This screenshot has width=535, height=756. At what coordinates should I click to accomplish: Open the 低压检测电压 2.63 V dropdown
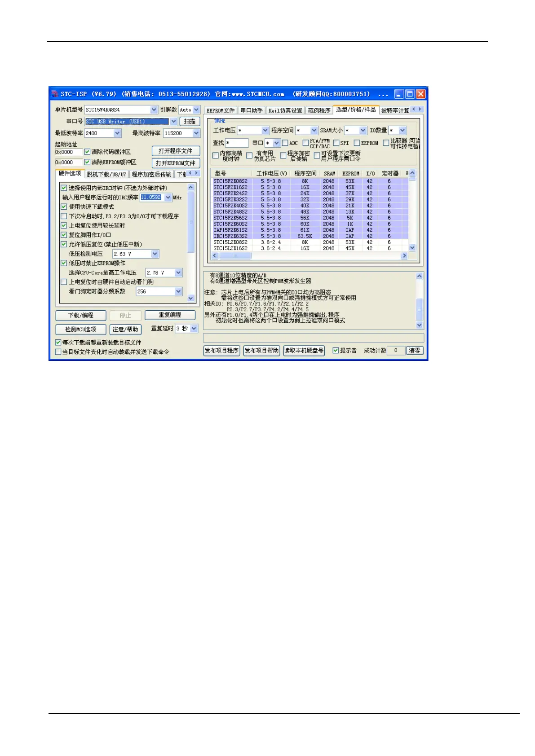click(x=155, y=254)
